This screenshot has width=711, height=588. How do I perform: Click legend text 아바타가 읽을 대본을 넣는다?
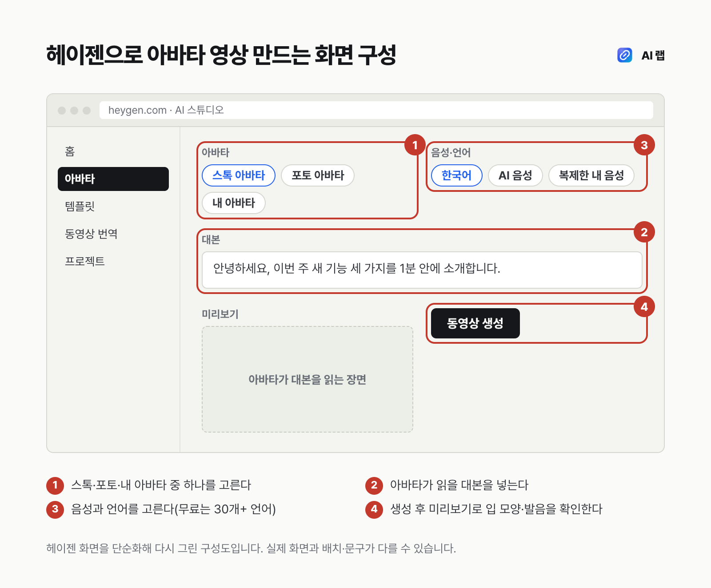coord(459,485)
